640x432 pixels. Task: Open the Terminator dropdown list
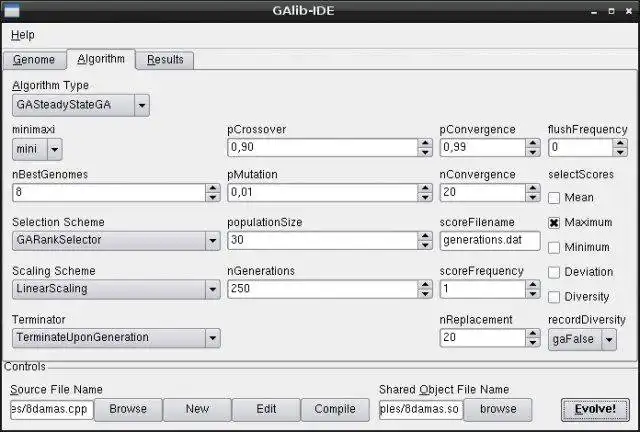[x=212, y=338]
